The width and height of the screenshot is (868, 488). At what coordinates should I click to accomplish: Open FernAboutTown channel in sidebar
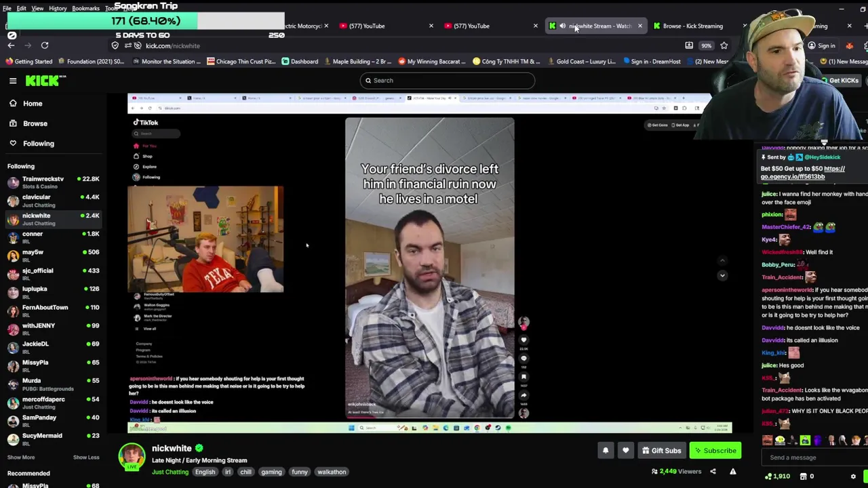(53, 310)
